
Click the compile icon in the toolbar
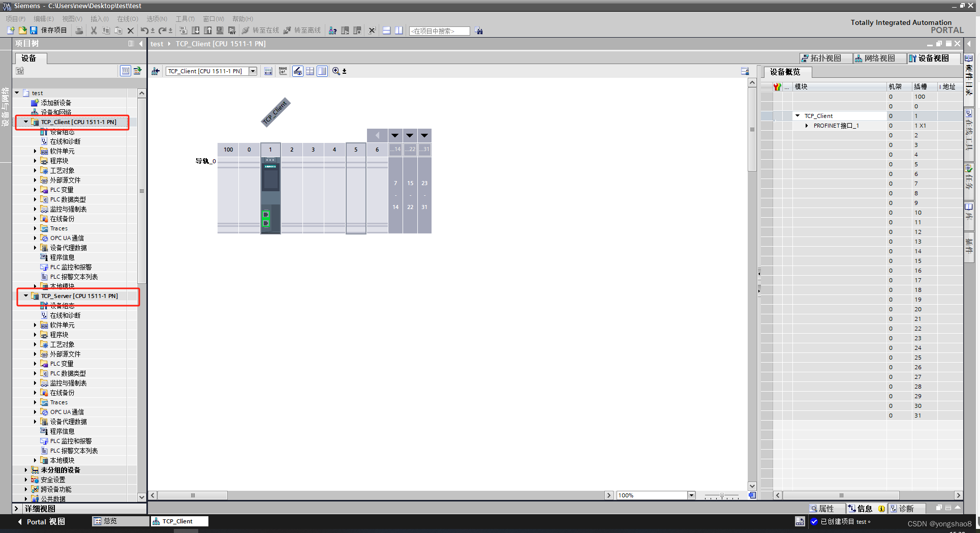tap(183, 31)
